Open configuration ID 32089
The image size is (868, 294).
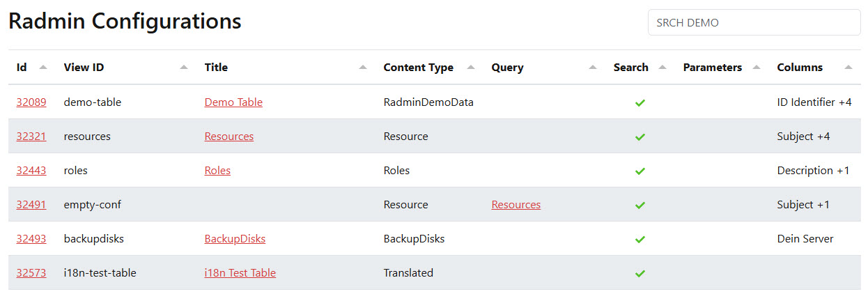(x=31, y=102)
